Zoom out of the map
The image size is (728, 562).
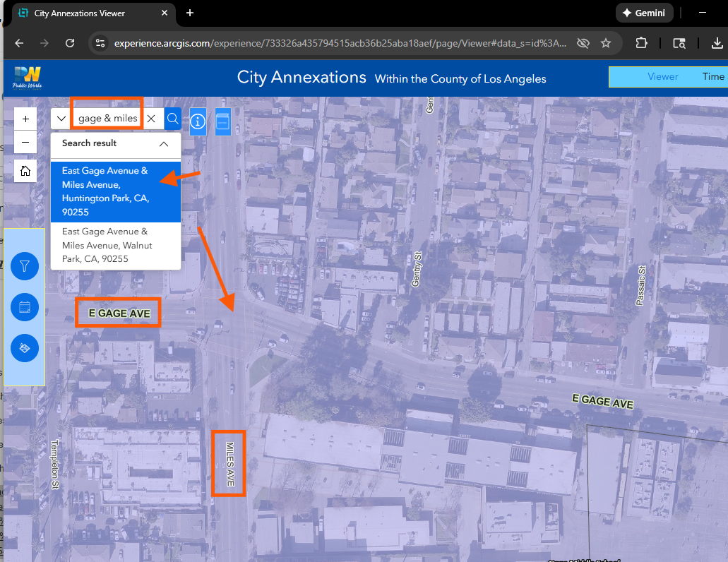click(25, 142)
